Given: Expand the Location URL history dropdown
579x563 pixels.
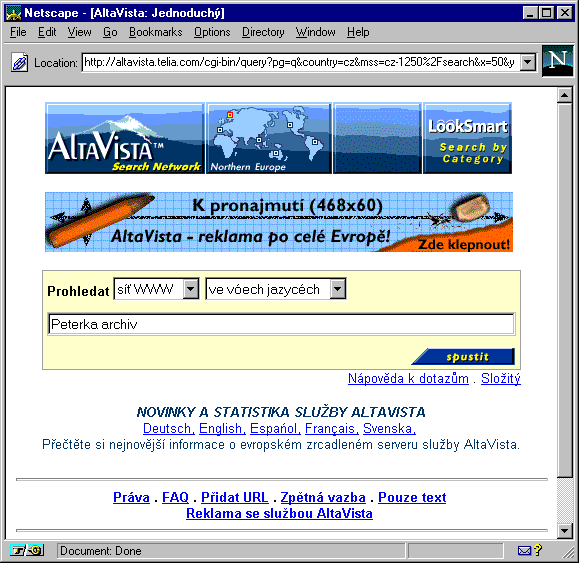Looking at the screenshot, I should coord(528,62).
